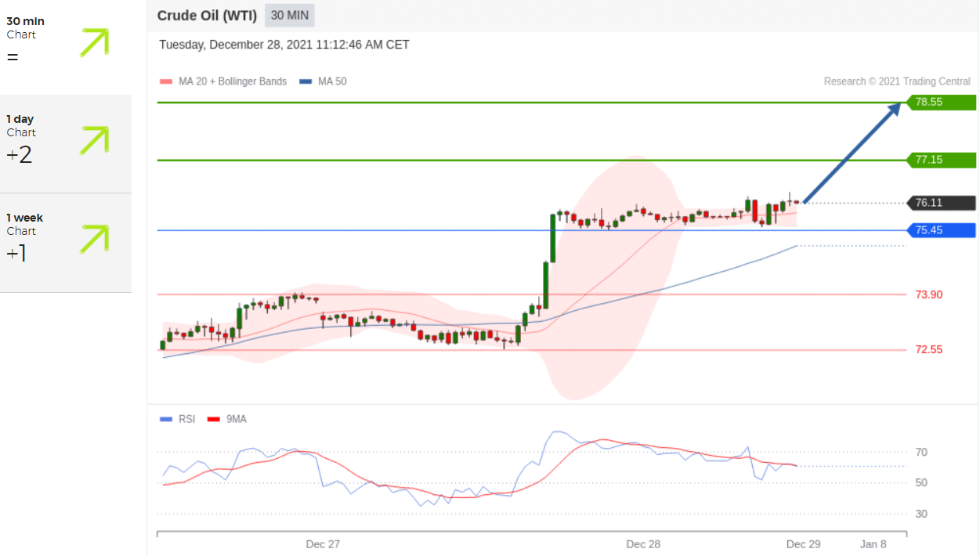The height and width of the screenshot is (556, 980).
Task: Toggle the MA 50 legend entry
Action: [324, 81]
